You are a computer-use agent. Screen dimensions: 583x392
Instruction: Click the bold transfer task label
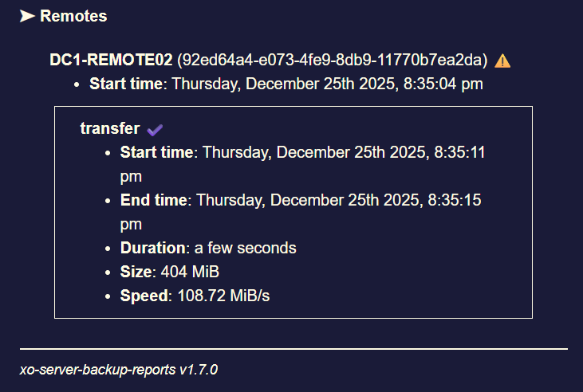(x=110, y=128)
